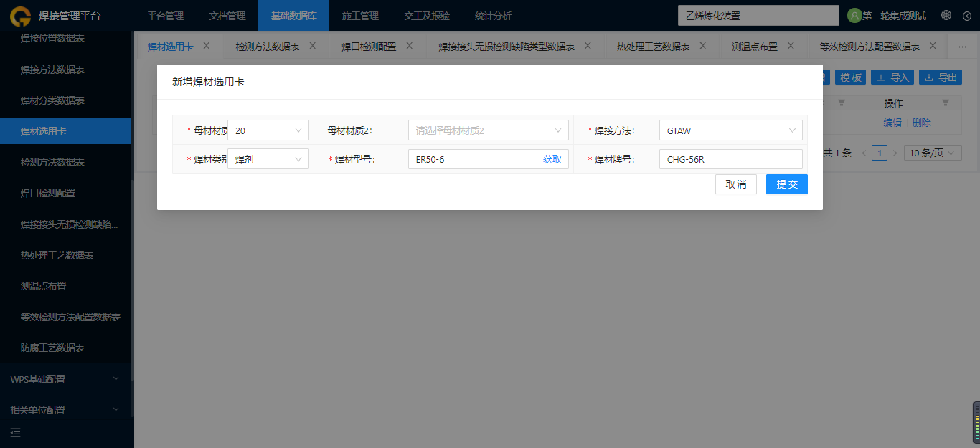Open the 母材材质2 dropdown
The image size is (980, 448).
[489, 130]
